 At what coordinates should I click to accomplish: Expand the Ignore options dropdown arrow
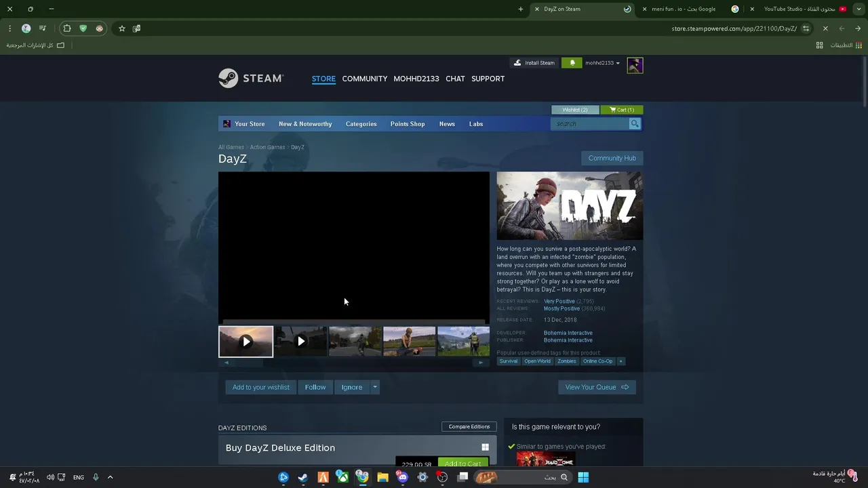(x=375, y=387)
